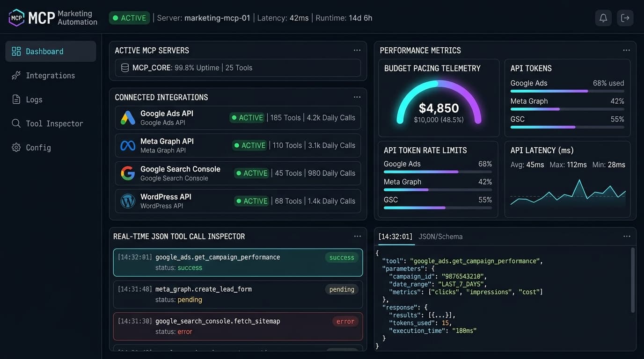Viewport: 644px width, 359px height.
Task: Click the Max: 112ms latency value
Action: pyautogui.click(x=569, y=165)
